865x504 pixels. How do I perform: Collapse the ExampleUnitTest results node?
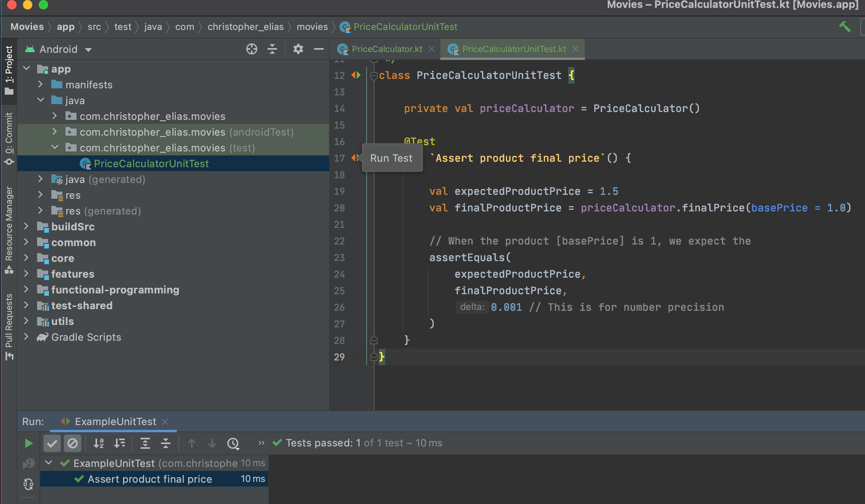[x=49, y=463]
